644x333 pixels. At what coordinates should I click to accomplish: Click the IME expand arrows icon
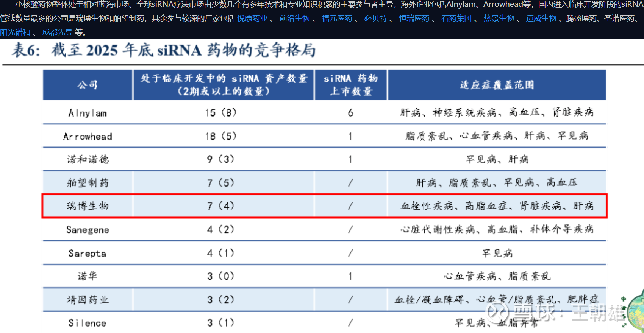click(624, 325)
